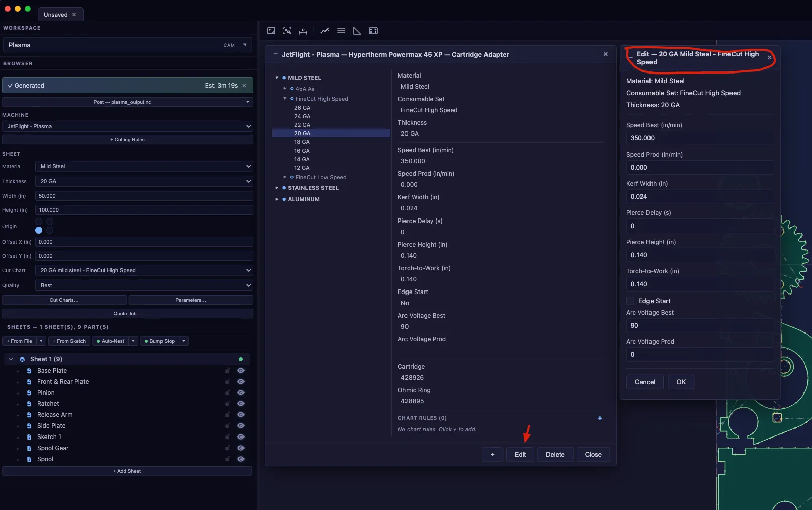This screenshot has height=510, width=812.
Task: Click the + Cutting Rules button
Action: pos(127,140)
